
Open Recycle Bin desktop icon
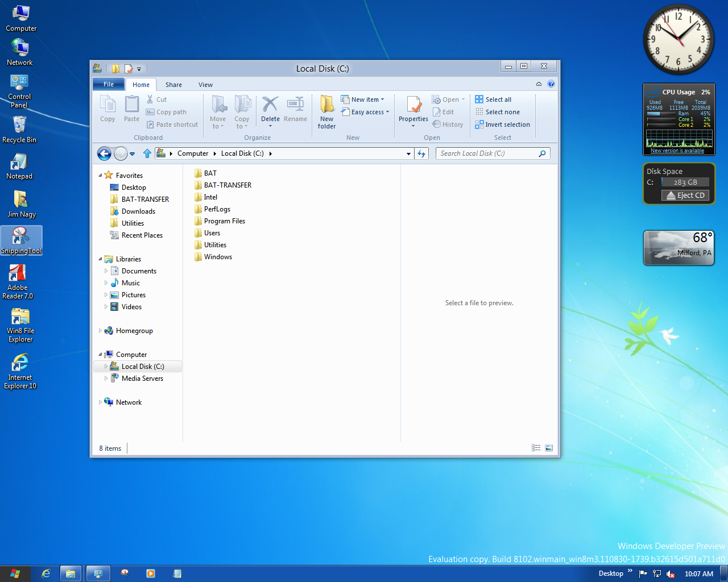pos(19,130)
